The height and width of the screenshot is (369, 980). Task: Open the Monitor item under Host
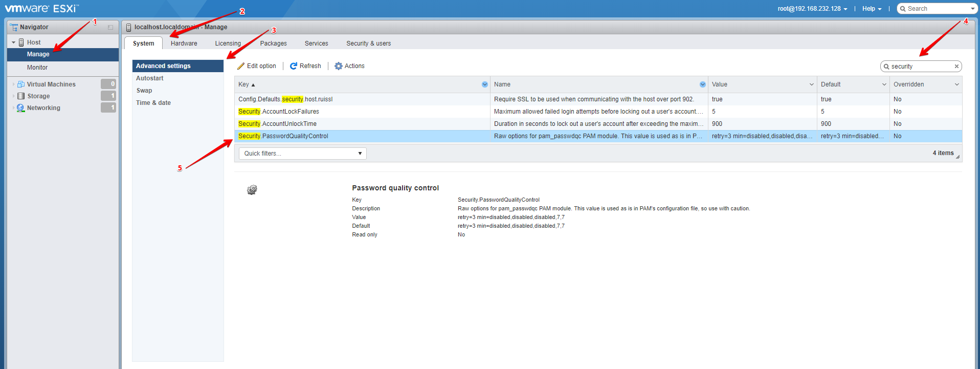pyautogui.click(x=37, y=68)
